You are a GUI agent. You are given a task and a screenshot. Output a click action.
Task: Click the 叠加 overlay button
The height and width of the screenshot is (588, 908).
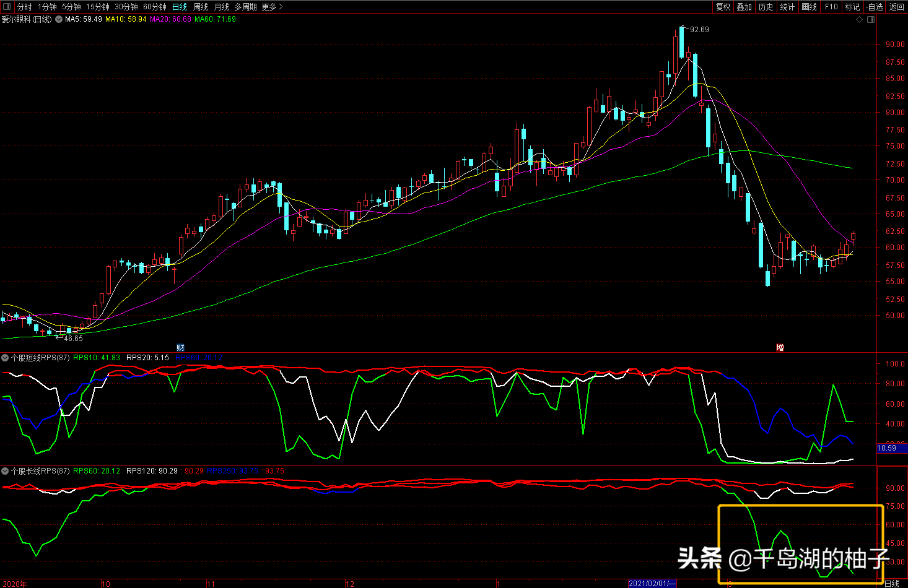744,7
